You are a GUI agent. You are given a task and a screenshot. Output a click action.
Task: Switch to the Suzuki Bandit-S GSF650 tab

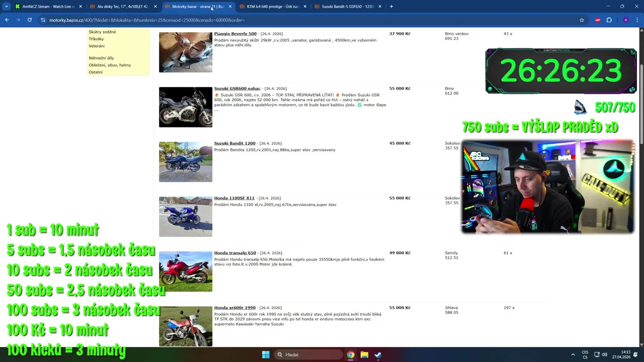click(348, 7)
